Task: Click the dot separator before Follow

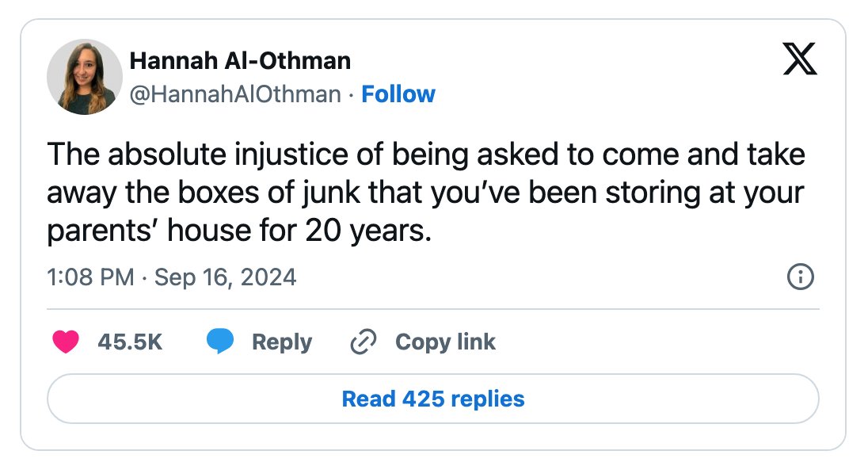Action: pos(351,95)
